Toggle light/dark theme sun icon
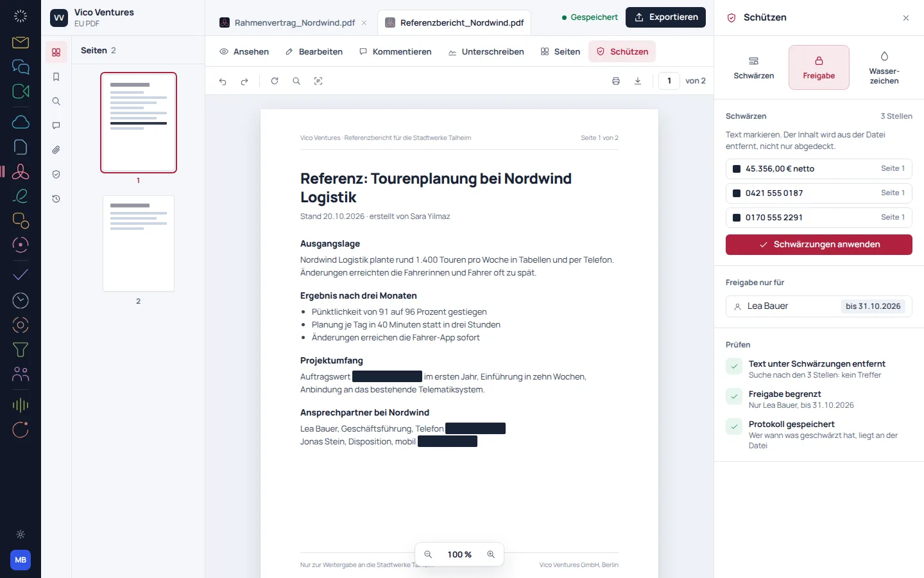The image size is (924, 578). pyautogui.click(x=21, y=534)
